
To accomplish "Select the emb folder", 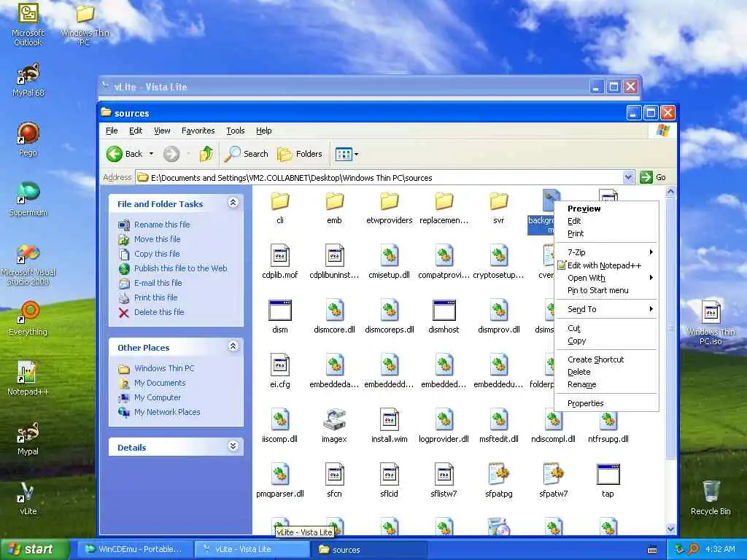I will click(x=334, y=208).
